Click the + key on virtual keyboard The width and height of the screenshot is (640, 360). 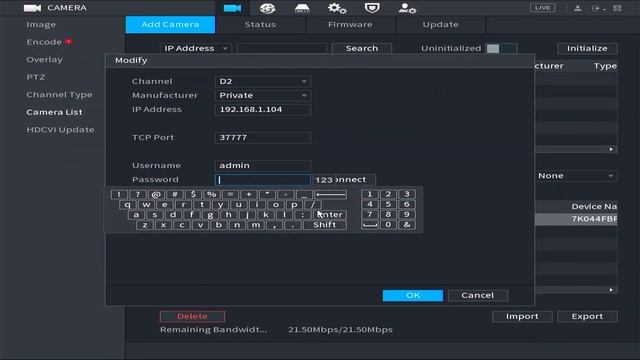[x=249, y=194]
